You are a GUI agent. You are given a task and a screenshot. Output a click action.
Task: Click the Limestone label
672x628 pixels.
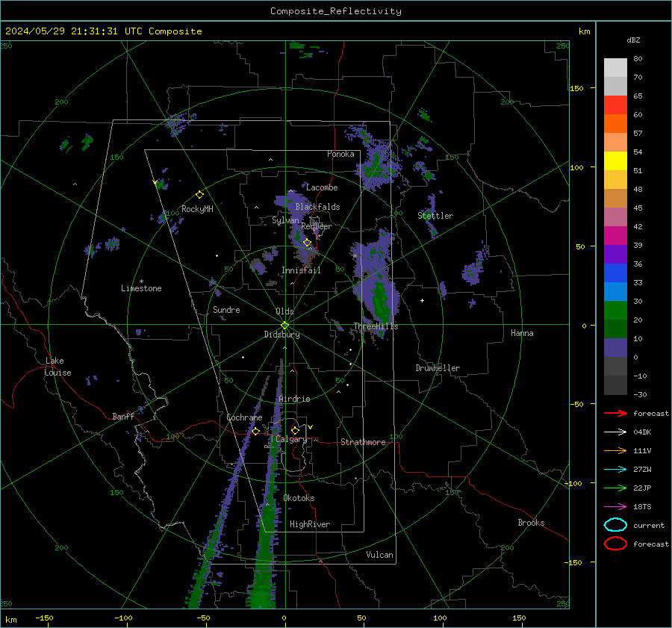tap(141, 288)
